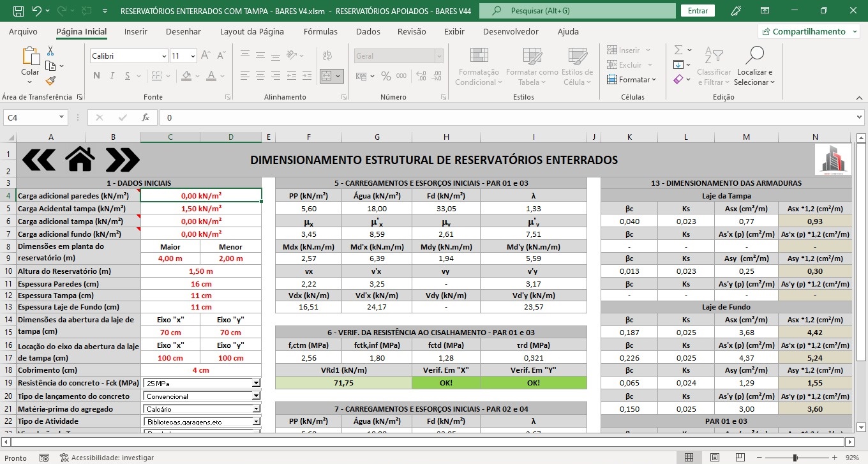The width and height of the screenshot is (868, 464).
Task: Click the percent style icon
Action: click(385, 76)
